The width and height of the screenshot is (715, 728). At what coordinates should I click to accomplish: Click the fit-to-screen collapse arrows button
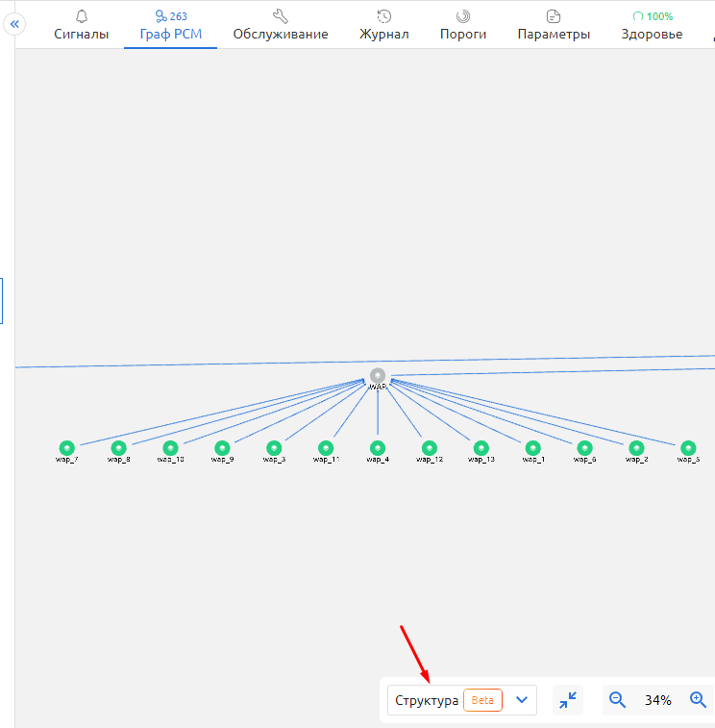click(x=569, y=700)
